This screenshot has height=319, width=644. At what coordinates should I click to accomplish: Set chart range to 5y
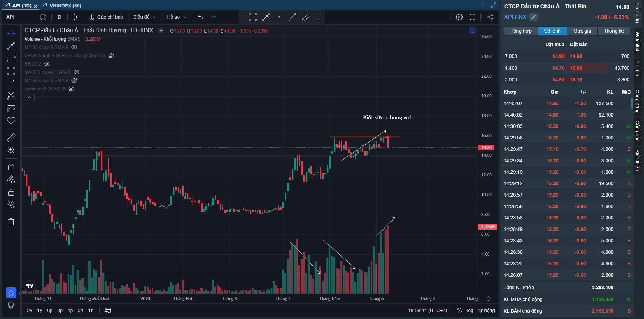(x=29, y=310)
